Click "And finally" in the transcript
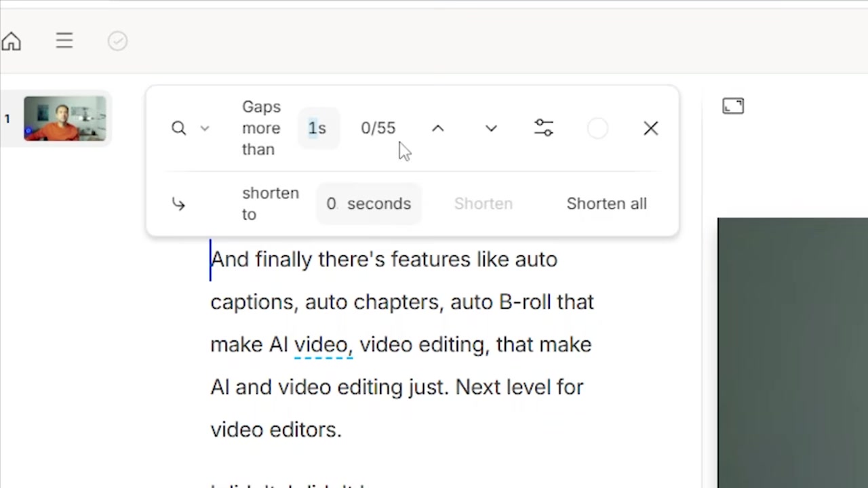This screenshot has height=488, width=868. click(261, 259)
